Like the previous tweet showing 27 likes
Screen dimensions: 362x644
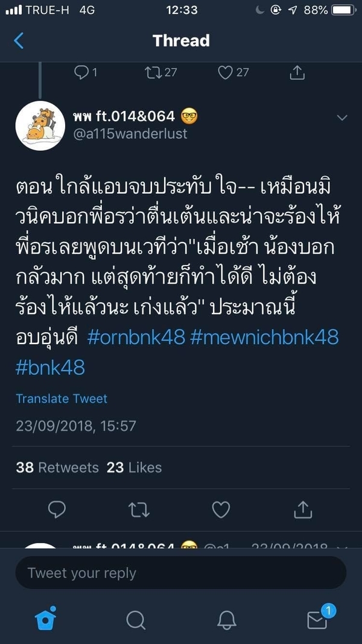tap(233, 72)
